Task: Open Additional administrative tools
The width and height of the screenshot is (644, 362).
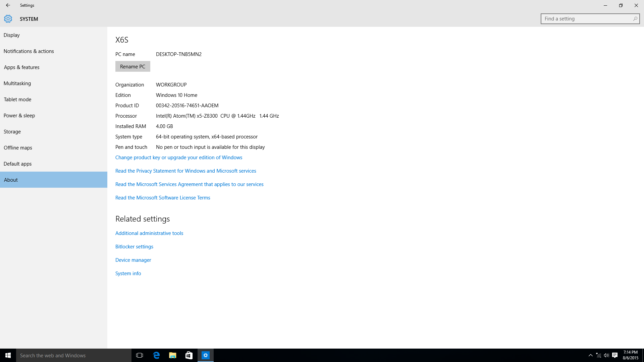Action: 149,233
